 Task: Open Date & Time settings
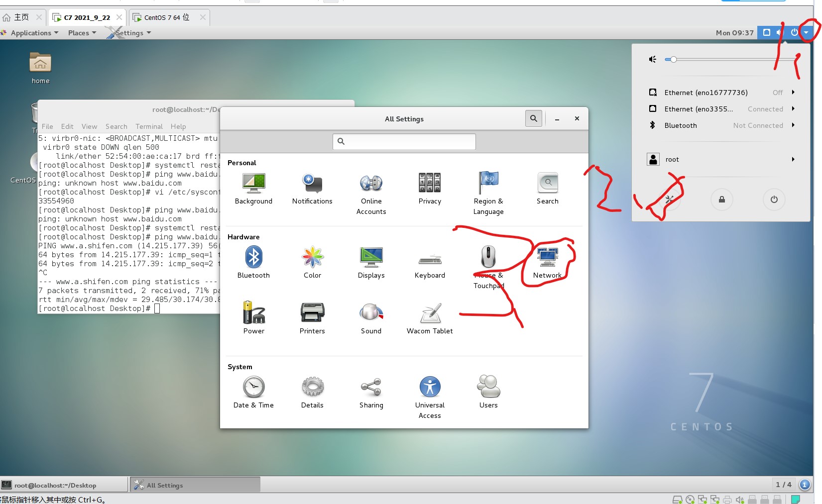pyautogui.click(x=253, y=393)
